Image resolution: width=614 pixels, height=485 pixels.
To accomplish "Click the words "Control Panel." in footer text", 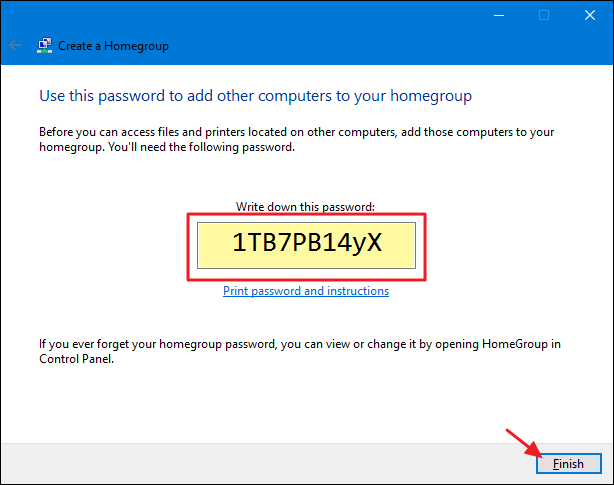I will pyautogui.click(x=76, y=359).
